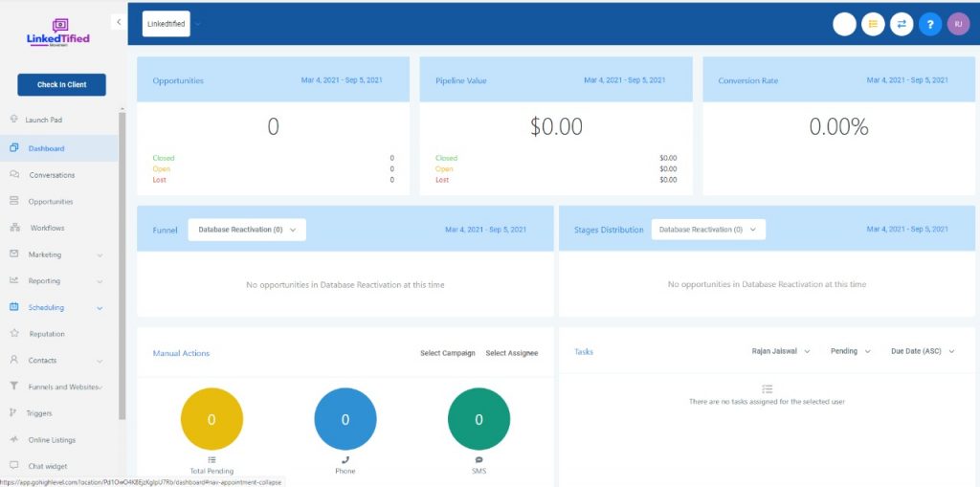Screen dimensions: 980x487
Task: Click the Online Listings pulse icon
Action: pos(13,439)
